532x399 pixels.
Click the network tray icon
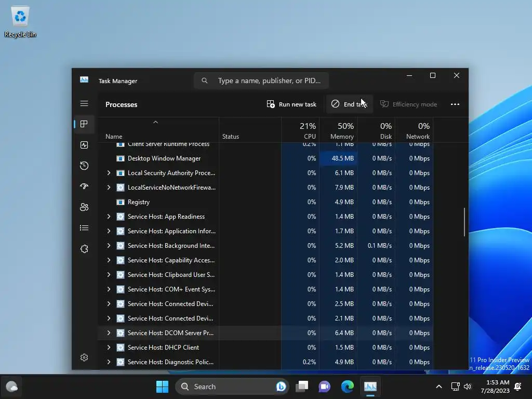(455, 387)
